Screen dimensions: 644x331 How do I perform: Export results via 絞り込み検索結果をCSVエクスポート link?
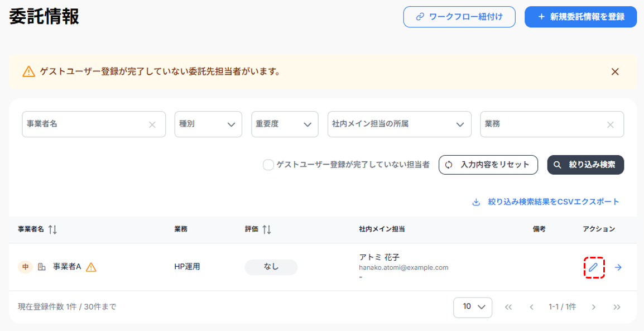point(545,202)
